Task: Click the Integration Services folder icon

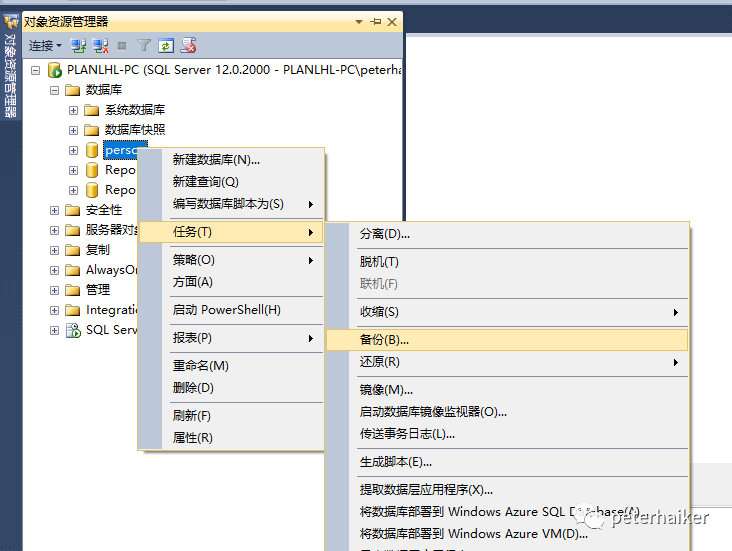Action: tap(72, 310)
